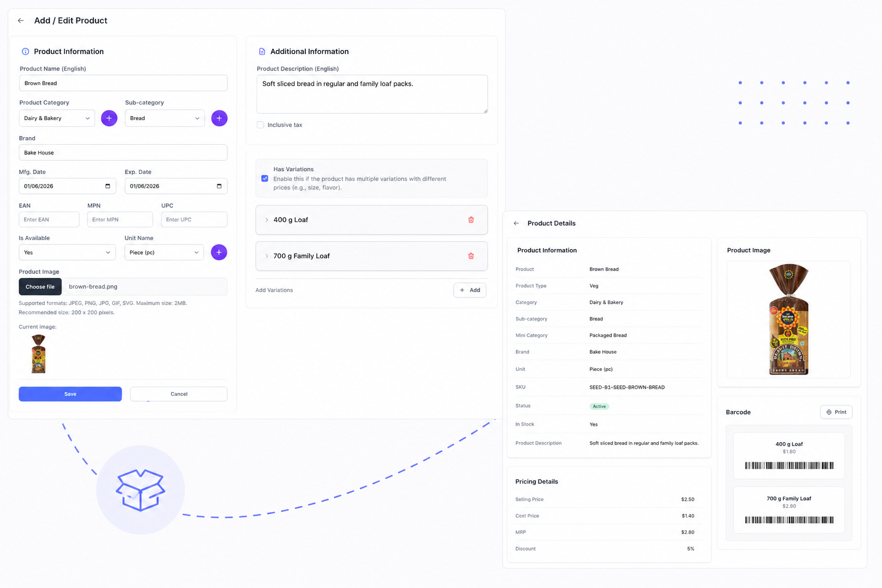Uncheck the Has Variations checkbox
Screen dimensions: 882x588
click(x=265, y=179)
